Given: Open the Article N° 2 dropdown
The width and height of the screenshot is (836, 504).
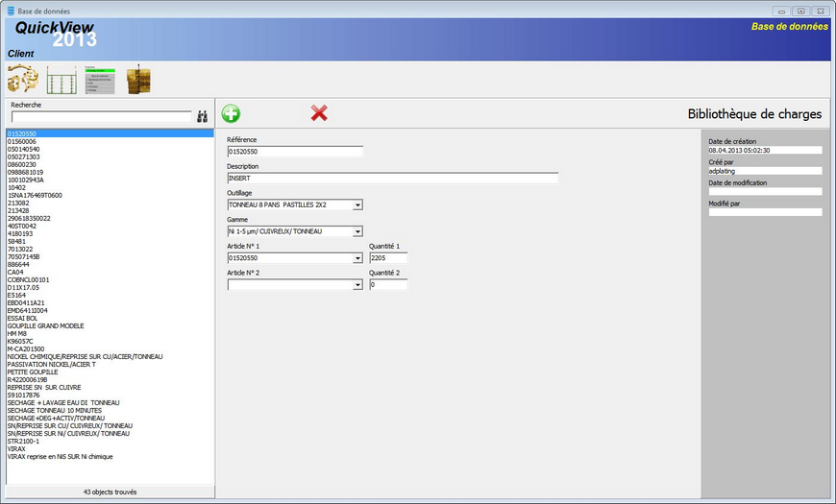Looking at the screenshot, I should pyautogui.click(x=357, y=285).
